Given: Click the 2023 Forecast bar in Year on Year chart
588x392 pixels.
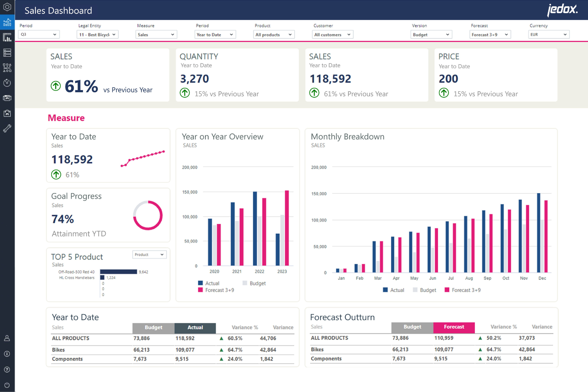Looking at the screenshot, I should click(287, 228).
